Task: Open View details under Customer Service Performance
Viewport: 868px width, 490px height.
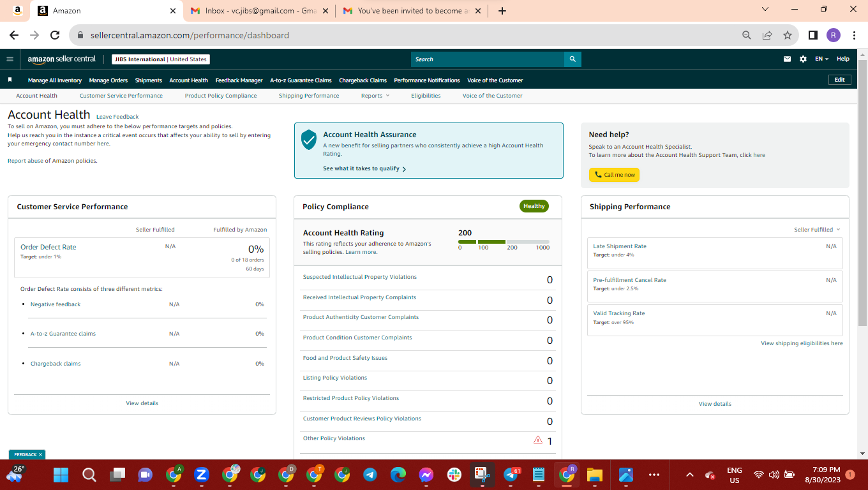Action: 142,403
